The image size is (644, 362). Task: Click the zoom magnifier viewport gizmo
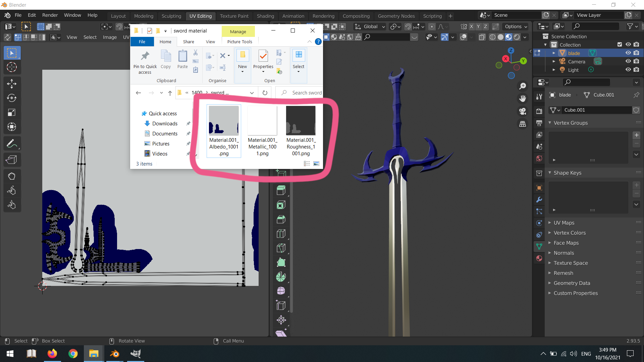(523, 86)
